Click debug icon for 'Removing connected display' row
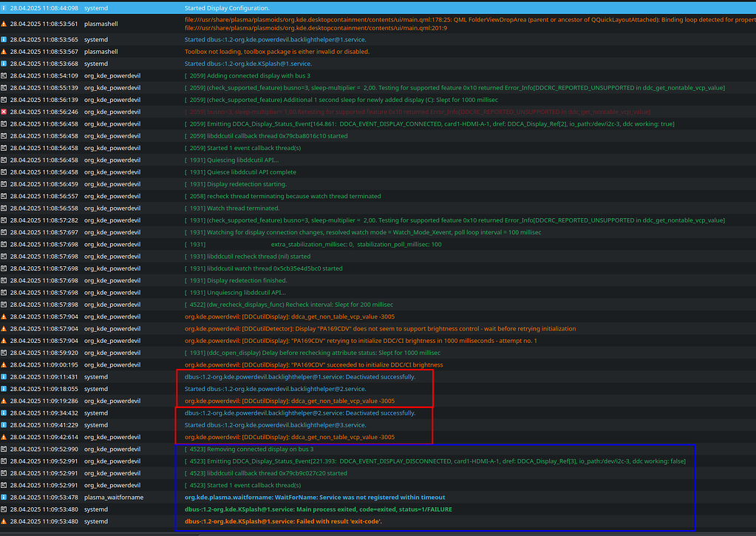Image resolution: width=756 pixels, height=536 pixels. coord(4,449)
